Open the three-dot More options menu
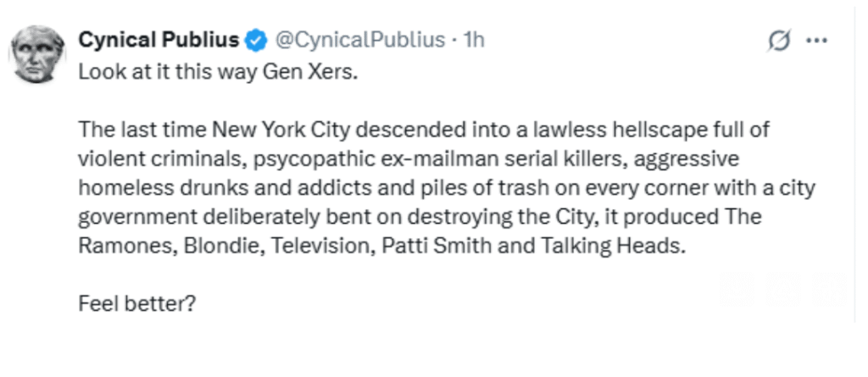The width and height of the screenshot is (868, 377). coord(815,41)
